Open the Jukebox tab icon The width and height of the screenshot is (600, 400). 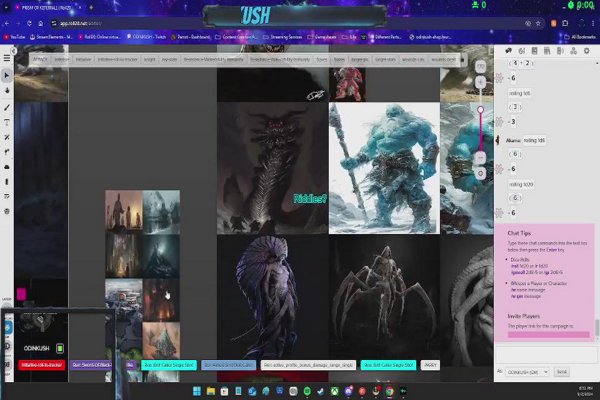pyautogui.click(x=560, y=51)
